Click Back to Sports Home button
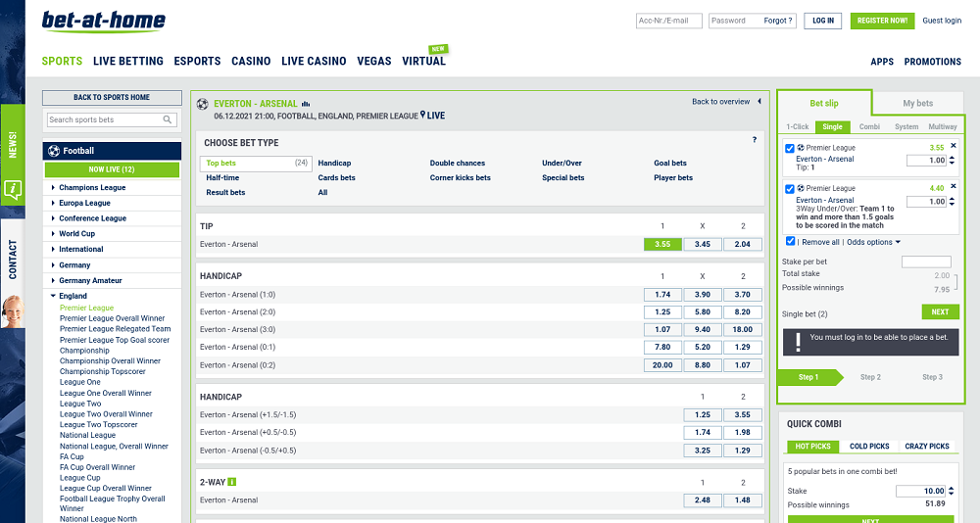 [112, 98]
